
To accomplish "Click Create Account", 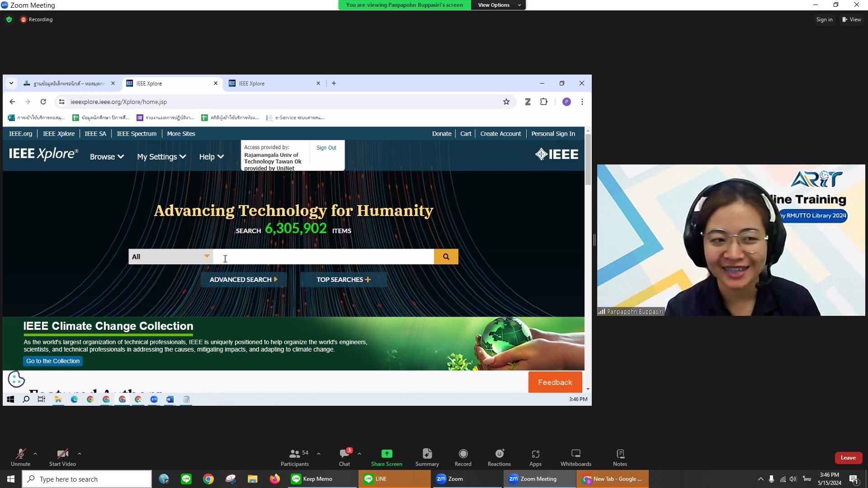I will tap(500, 134).
